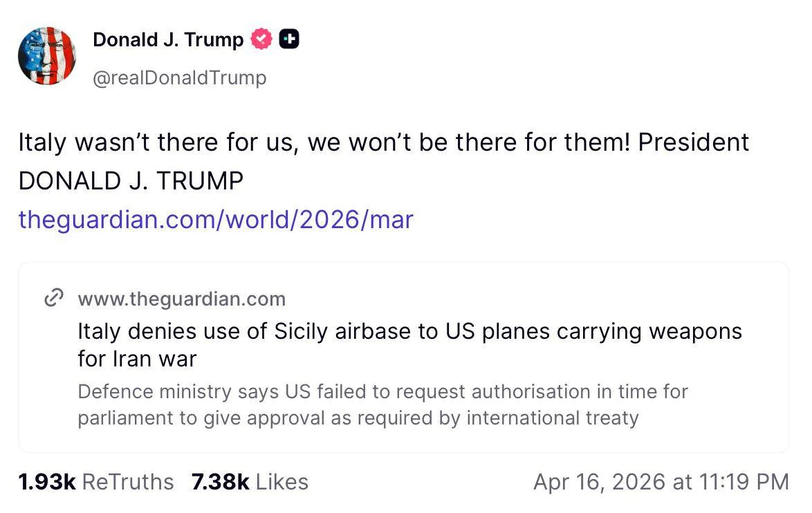Screen dimensions: 812x513
Task: Click the Likes label
Action: click(282, 482)
